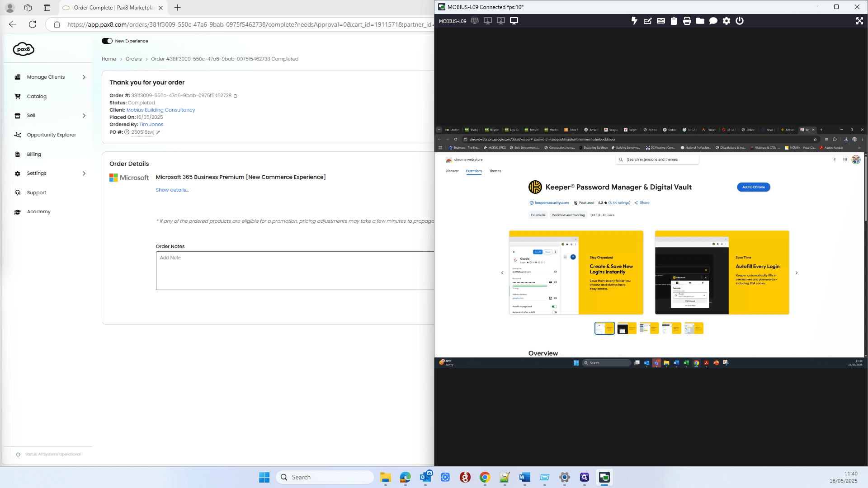Toggle fullscreen for the remote session
Viewport: 868px width, 488px height.
click(x=859, y=21)
